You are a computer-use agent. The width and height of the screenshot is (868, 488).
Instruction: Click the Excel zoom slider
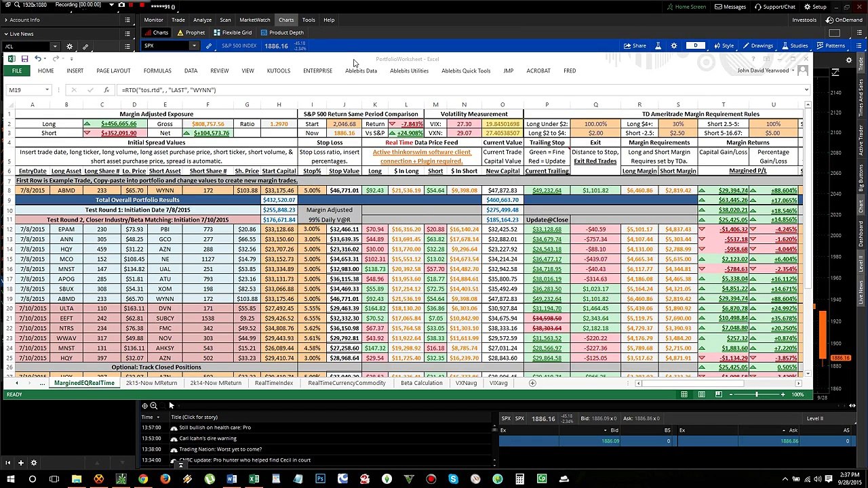(x=757, y=394)
